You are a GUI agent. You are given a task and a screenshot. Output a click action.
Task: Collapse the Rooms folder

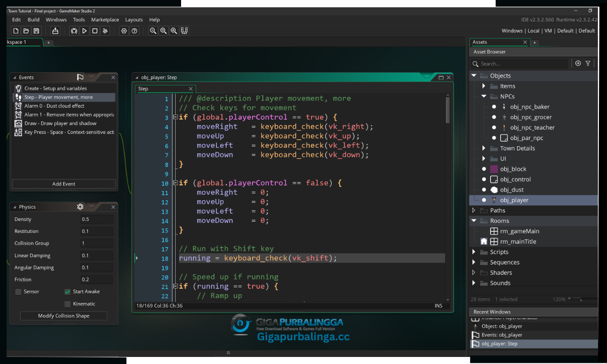pos(474,221)
